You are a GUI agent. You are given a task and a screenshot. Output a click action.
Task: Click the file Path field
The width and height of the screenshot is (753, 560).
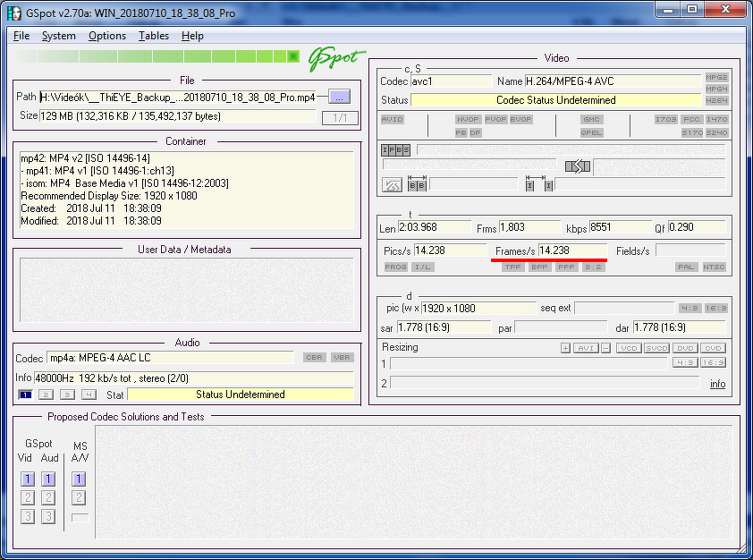pyautogui.click(x=178, y=98)
